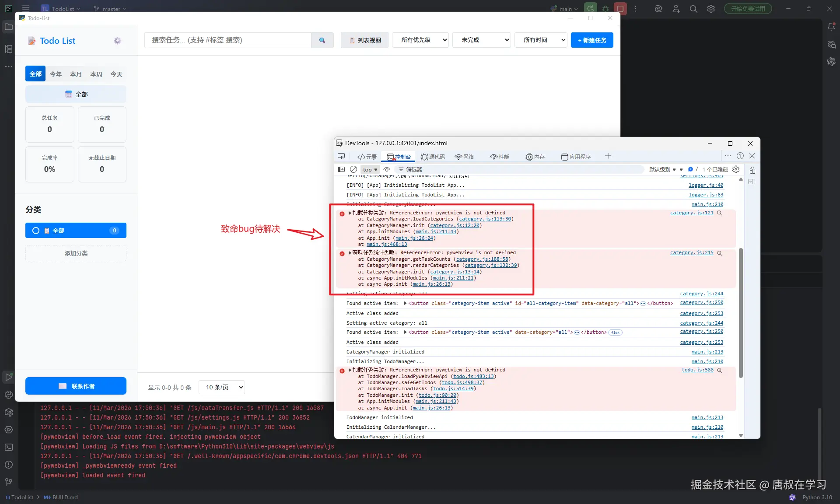Click the search icon beside the task search bar
840x504 pixels.
point(322,40)
